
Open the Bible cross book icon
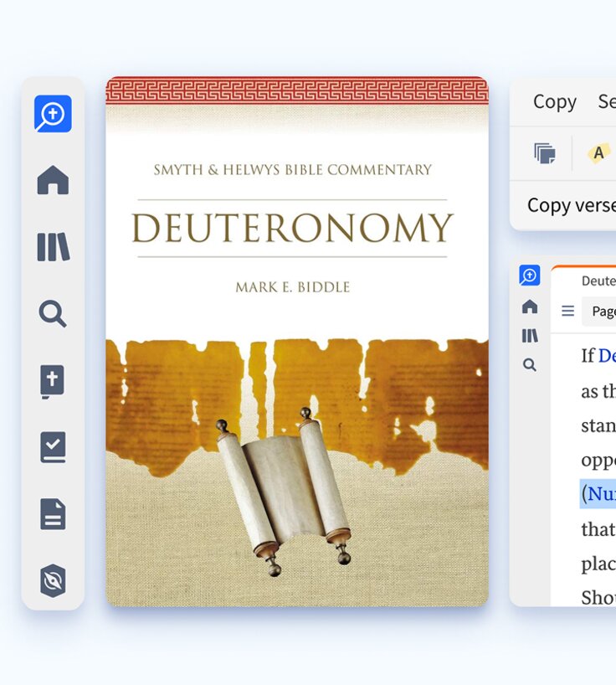53,381
